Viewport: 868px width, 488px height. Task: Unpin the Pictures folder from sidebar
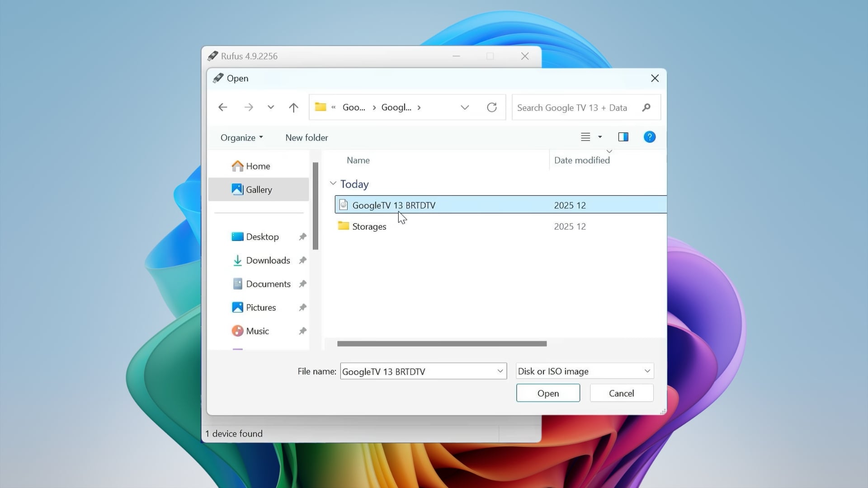302,307
